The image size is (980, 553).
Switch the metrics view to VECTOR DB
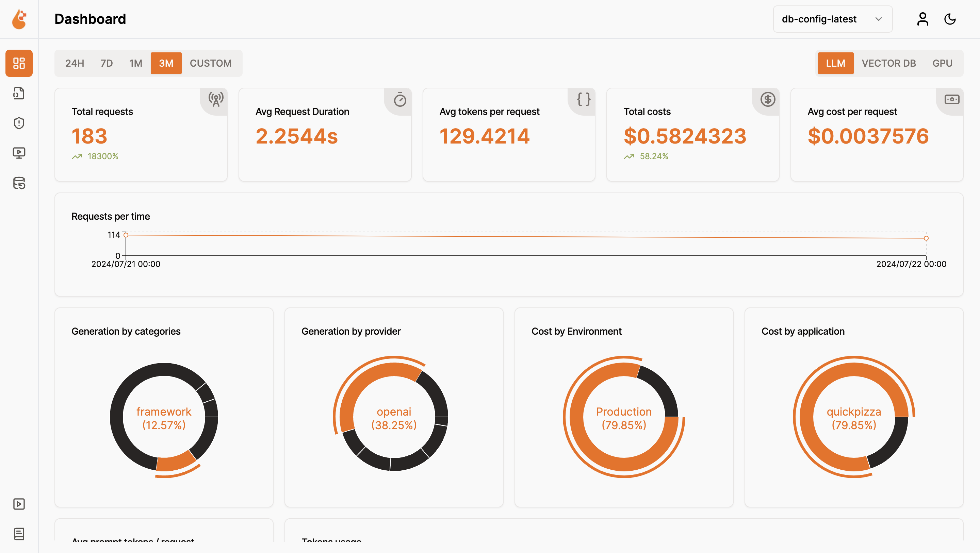point(889,63)
